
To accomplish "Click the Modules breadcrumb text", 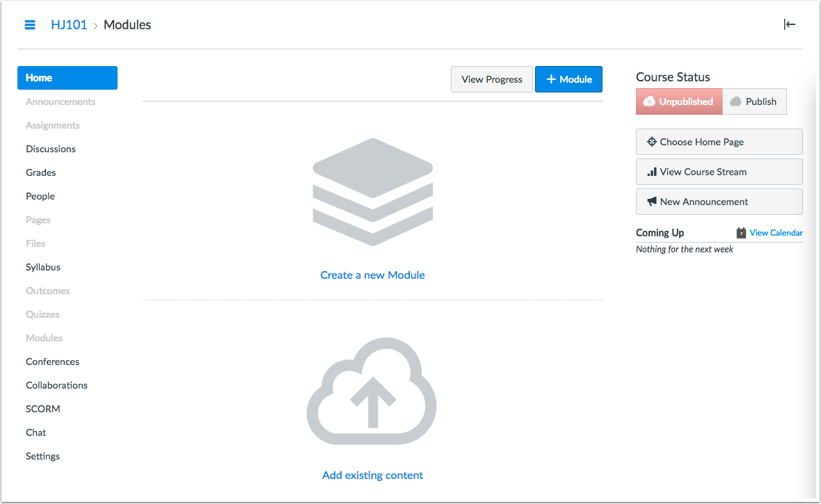I will click(x=127, y=24).
